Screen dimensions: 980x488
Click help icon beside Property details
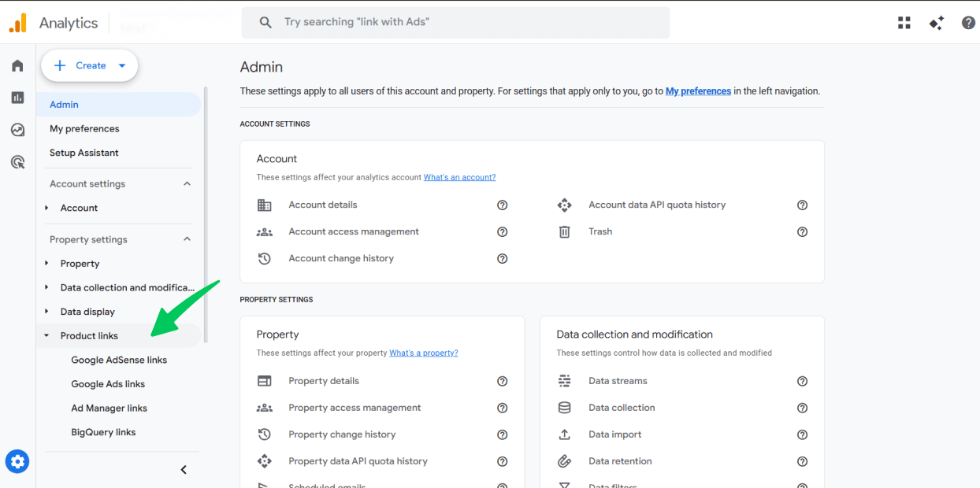503,382
